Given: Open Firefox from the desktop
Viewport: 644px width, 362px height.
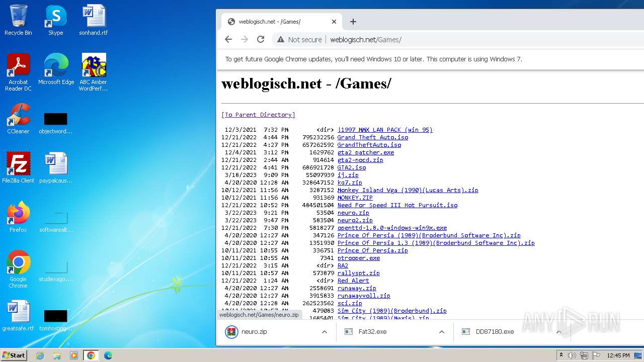Looking at the screenshot, I should tap(18, 217).
